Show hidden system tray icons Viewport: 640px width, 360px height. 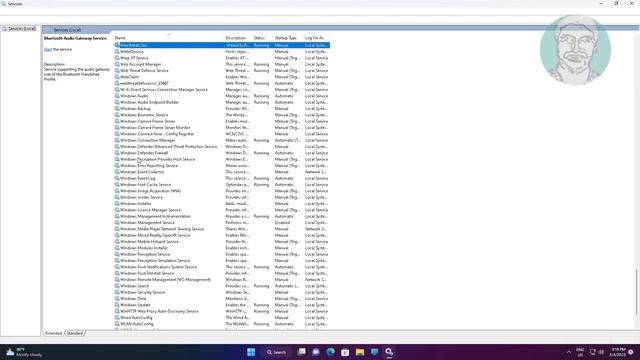pos(569,352)
